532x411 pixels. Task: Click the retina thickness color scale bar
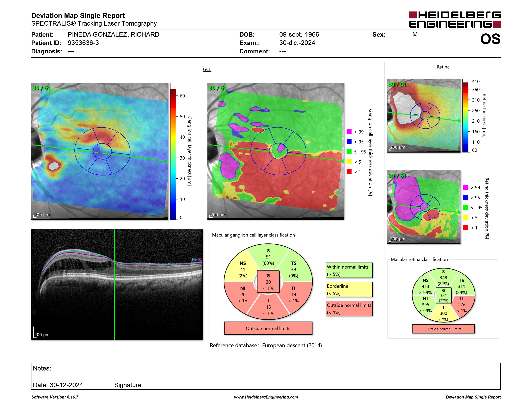tap(465, 116)
